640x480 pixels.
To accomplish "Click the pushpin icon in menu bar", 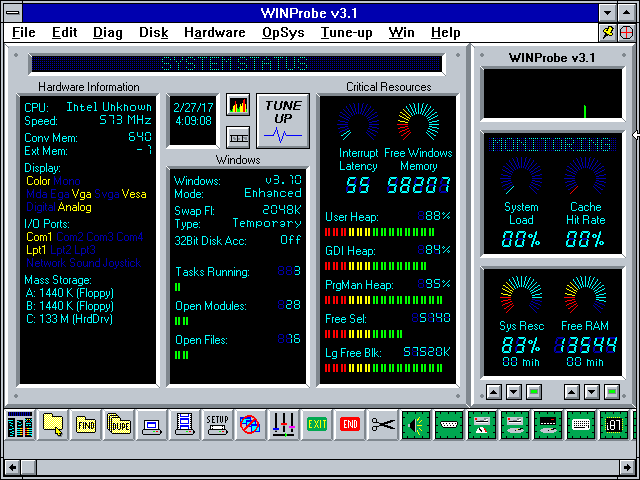I will (x=608, y=33).
